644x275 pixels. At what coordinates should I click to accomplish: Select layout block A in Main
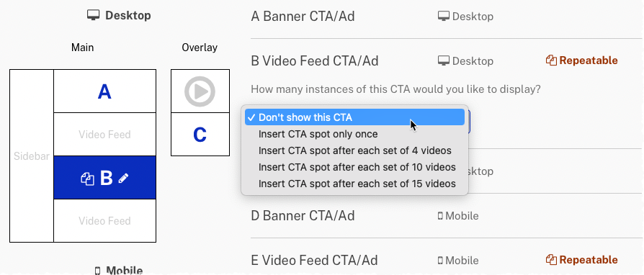104,91
